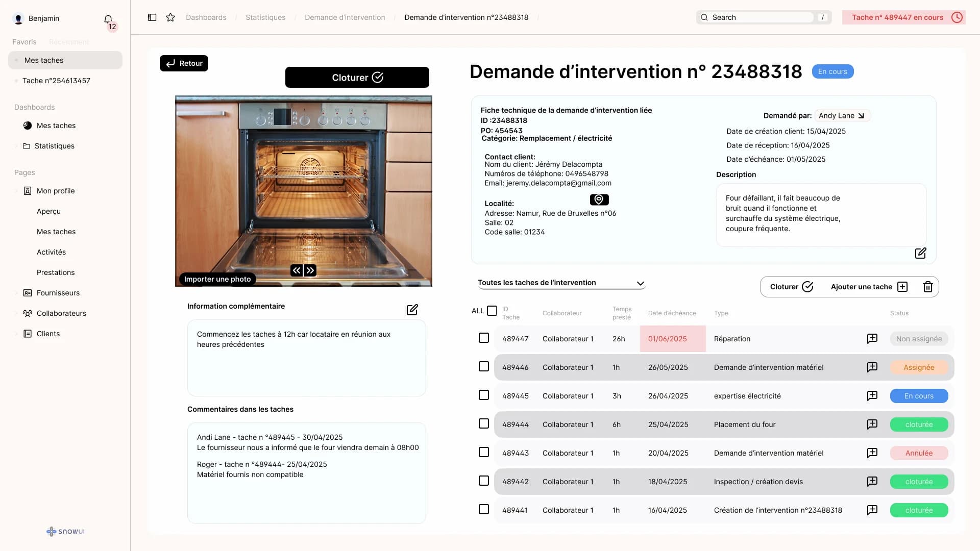Click the oven photo thumbnail
This screenshot has width=980, height=551.
304,191
